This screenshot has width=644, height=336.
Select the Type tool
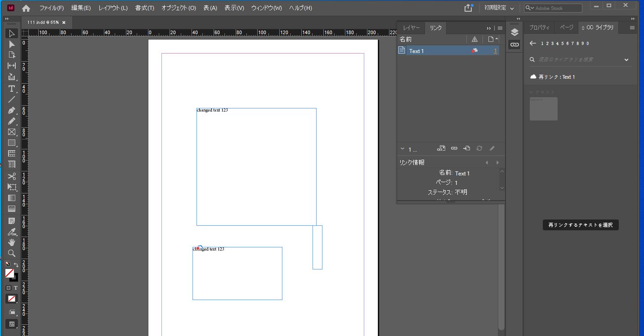[x=12, y=89]
